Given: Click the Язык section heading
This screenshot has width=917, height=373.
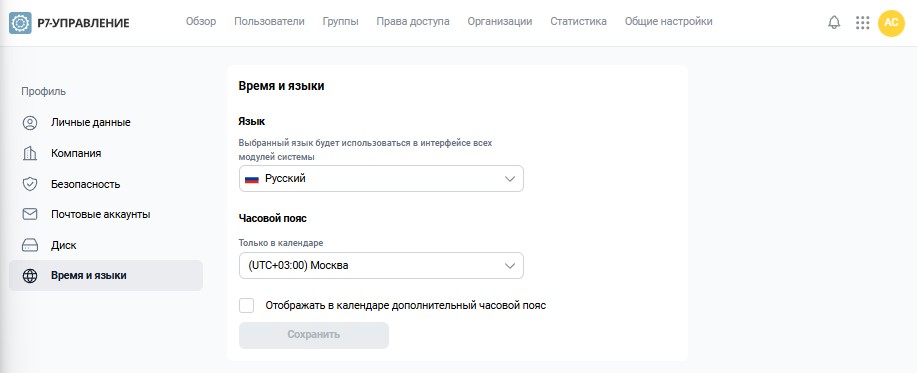Looking at the screenshot, I should 251,122.
